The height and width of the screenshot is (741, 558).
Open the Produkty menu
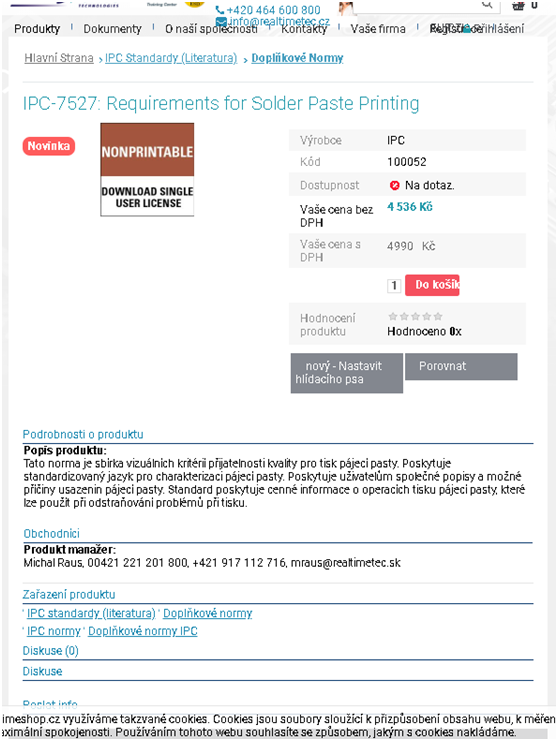click(37, 29)
